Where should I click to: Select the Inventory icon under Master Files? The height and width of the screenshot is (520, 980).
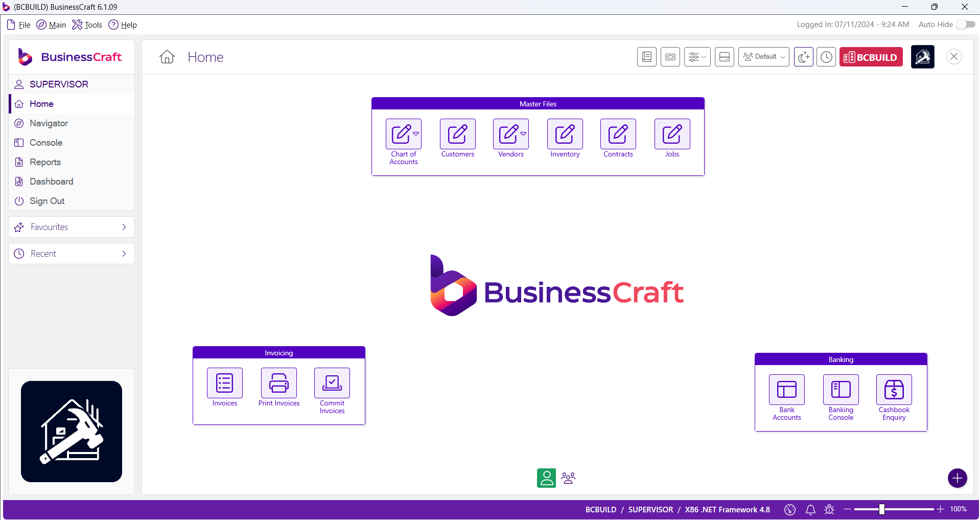564,134
